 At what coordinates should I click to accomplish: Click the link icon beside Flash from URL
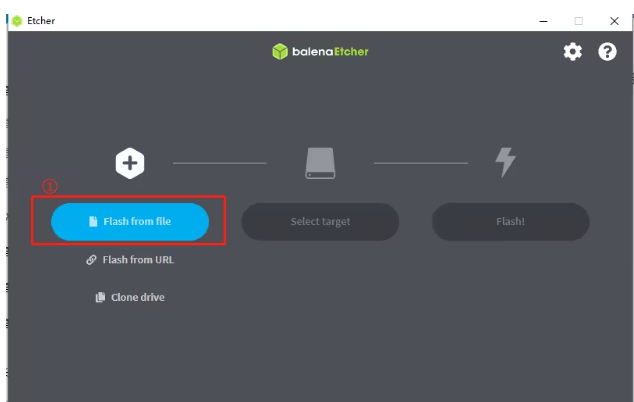click(91, 260)
